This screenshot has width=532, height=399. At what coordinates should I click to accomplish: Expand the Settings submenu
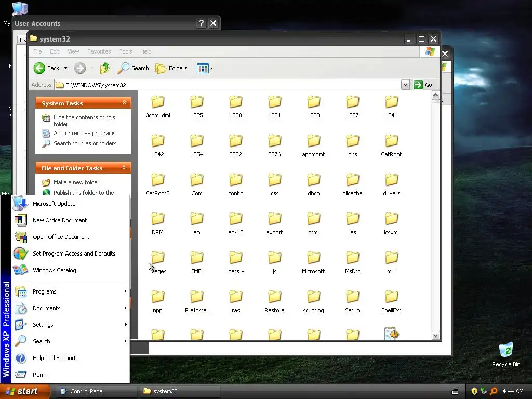pos(71,325)
